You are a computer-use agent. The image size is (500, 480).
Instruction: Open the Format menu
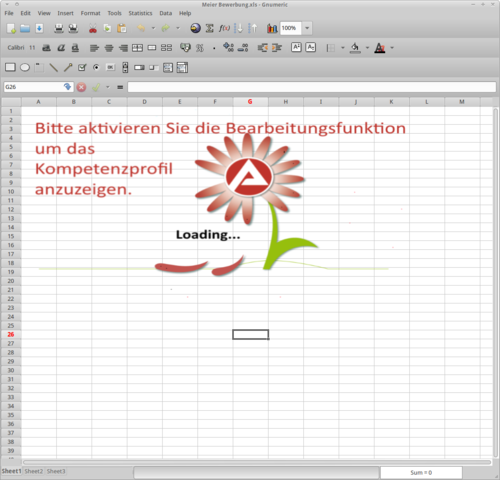[x=90, y=13]
